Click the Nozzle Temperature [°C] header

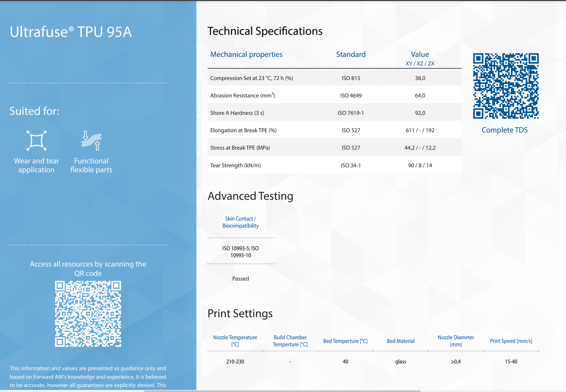tap(235, 341)
